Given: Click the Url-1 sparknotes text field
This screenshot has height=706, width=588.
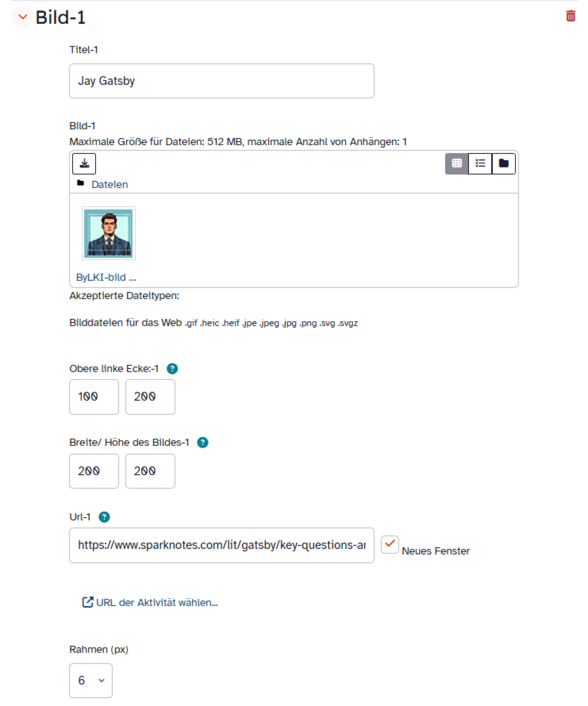Looking at the screenshot, I should (x=222, y=545).
